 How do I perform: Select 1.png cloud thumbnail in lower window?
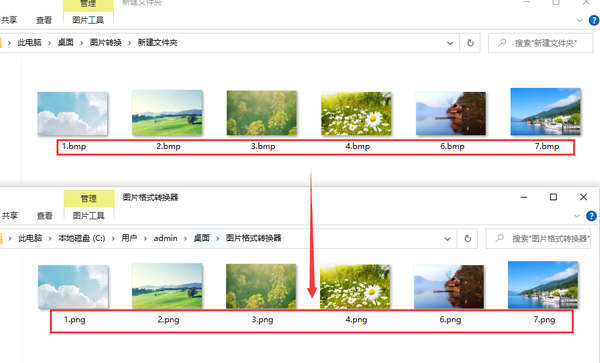73,287
